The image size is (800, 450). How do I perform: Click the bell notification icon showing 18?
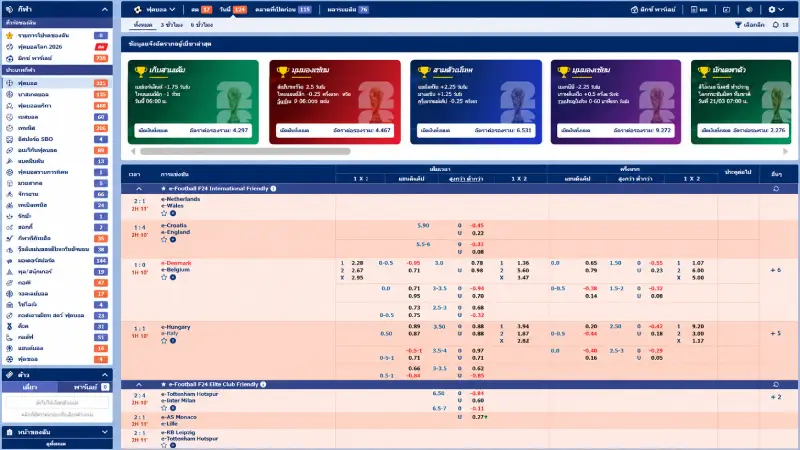click(776, 24)
